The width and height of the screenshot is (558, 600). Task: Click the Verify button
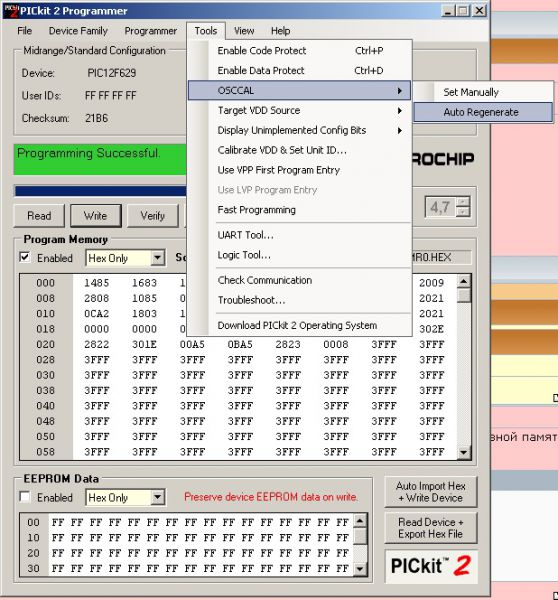click(152, 216)
